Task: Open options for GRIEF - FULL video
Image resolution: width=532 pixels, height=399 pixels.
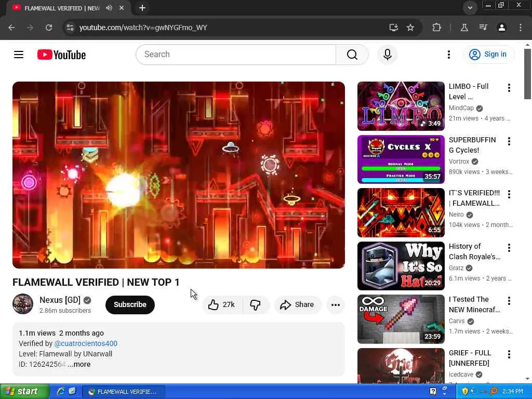Action: [509, 354]
